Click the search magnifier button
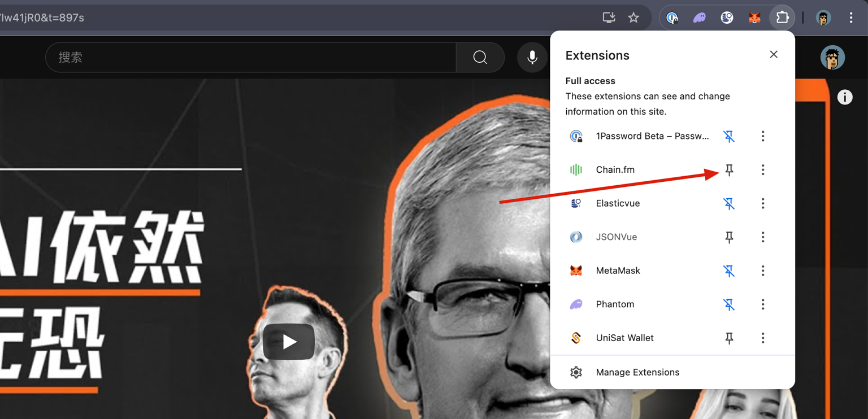This screenshot has height=419, width=868. click(x=480, y=58)
